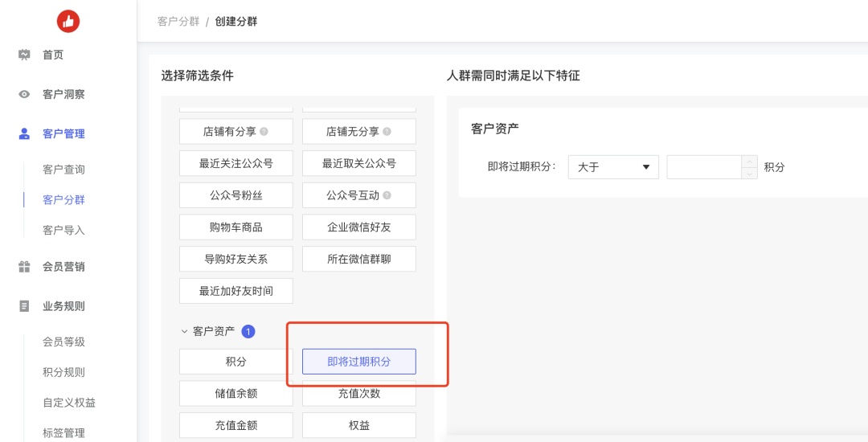Focus the 即将过期积分 number input field
Viewport: 868px width, 442px height.
point(704,167)
